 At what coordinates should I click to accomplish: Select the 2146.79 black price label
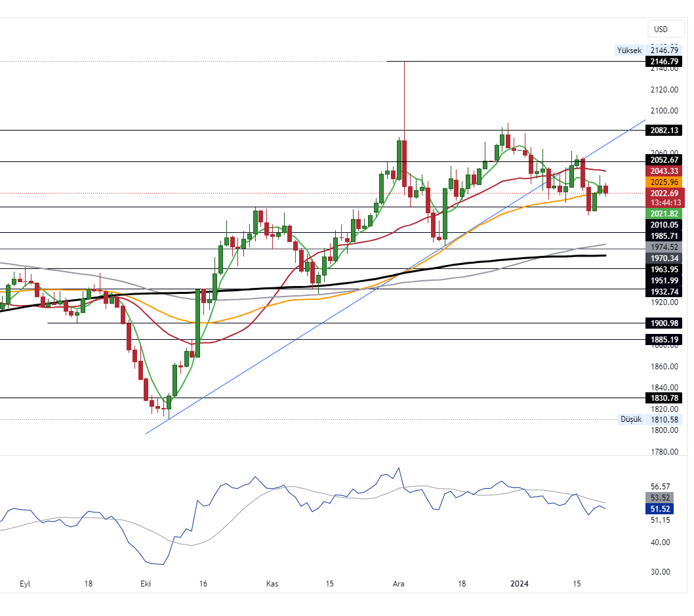point(664,62)
